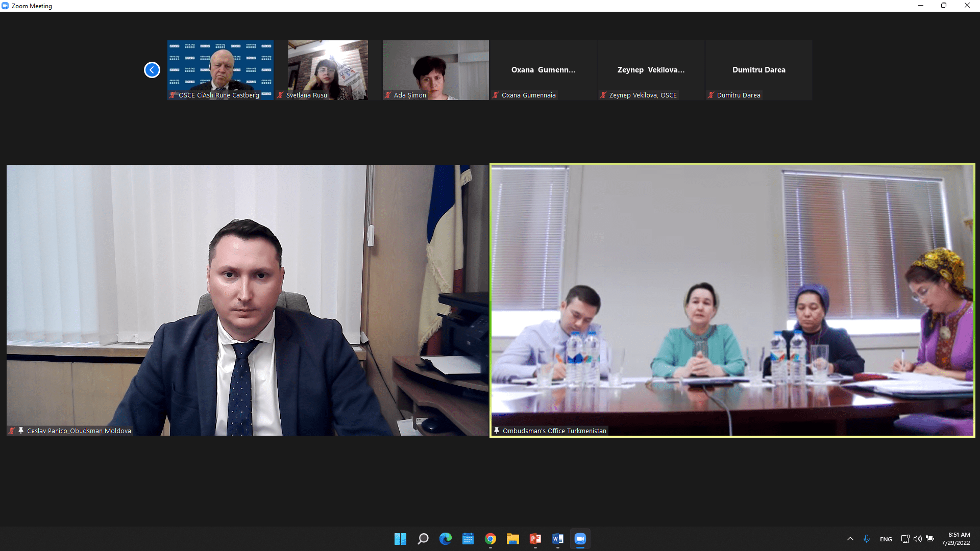
Task: Go to previous page of participant thumbnails
Action: (152, 70)
